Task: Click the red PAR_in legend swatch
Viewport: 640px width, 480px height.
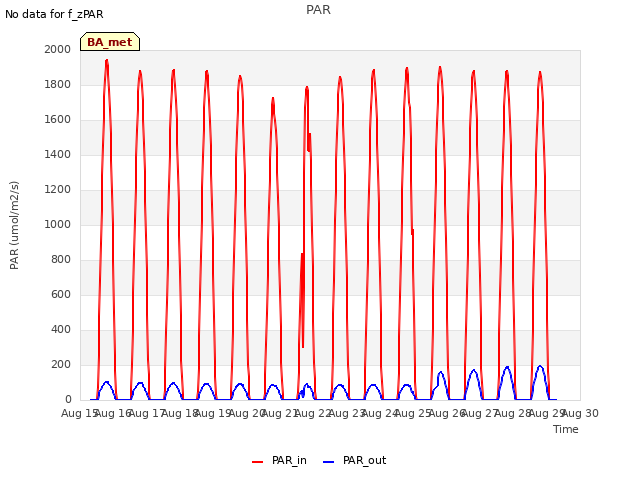Action: pos(258,462)
